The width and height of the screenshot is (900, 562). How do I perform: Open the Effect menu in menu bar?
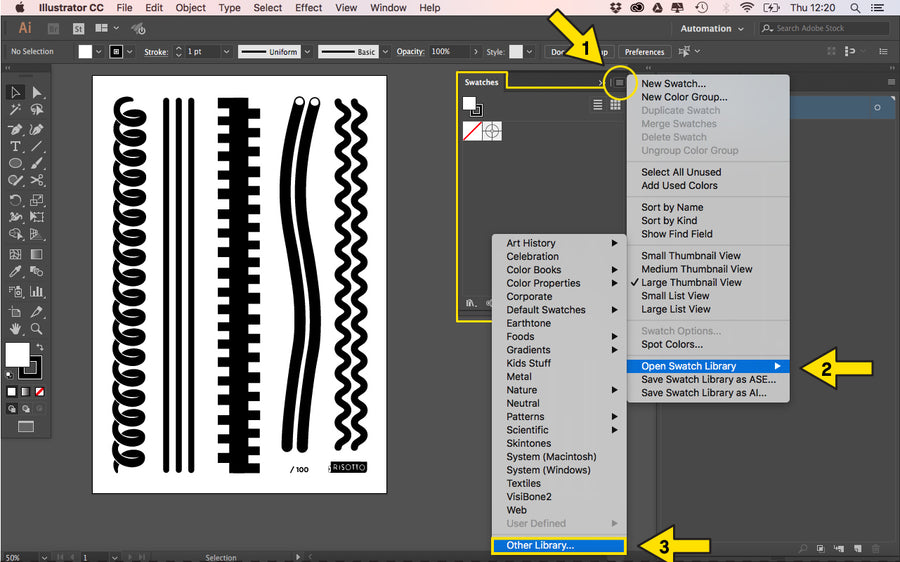click(x=308, y=8)
